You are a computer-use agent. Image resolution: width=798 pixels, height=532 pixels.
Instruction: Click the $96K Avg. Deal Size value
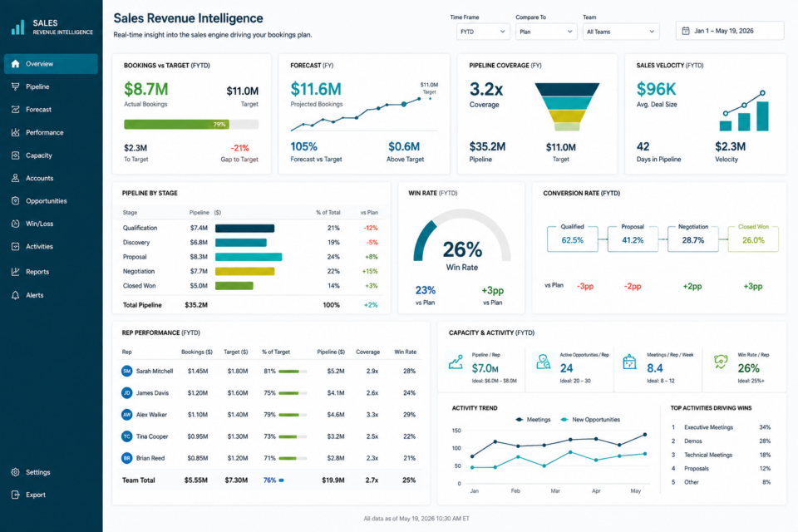coord(657,89)
